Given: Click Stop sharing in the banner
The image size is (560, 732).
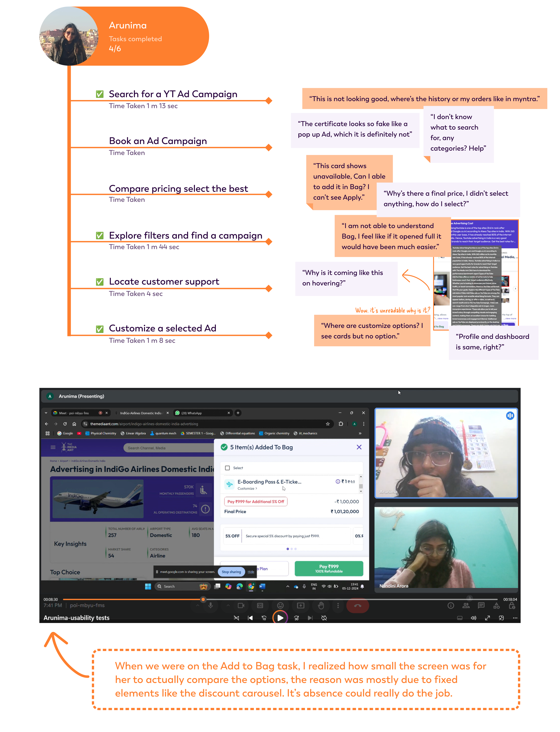Looking at the screenshot, I should (x=231, y=572).
